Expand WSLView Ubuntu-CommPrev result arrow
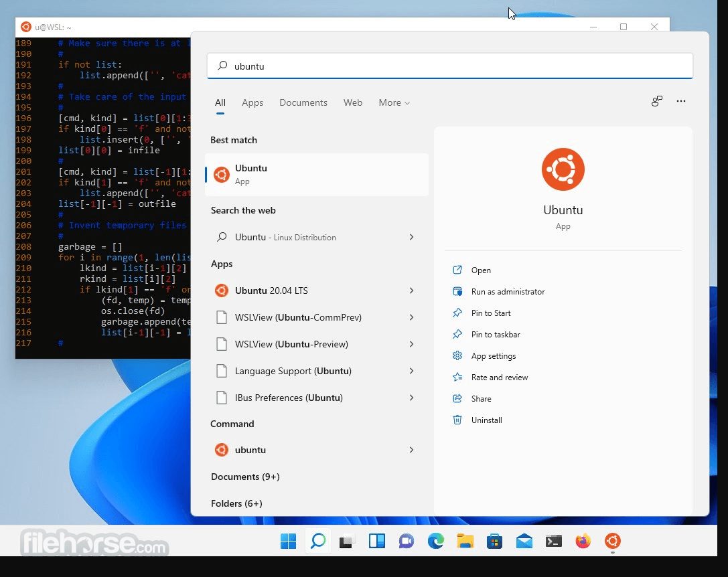The width and height of the screenshot is (728, 577). 411,317
